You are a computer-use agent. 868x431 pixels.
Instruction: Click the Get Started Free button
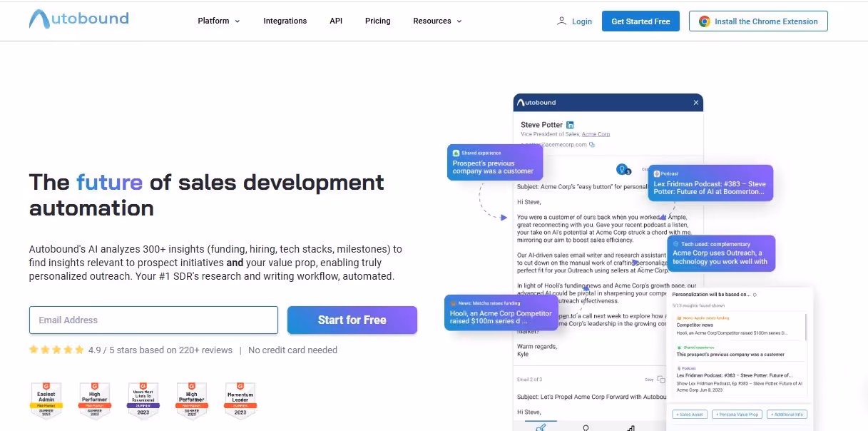pyautogui.click(x=640, y=21)
